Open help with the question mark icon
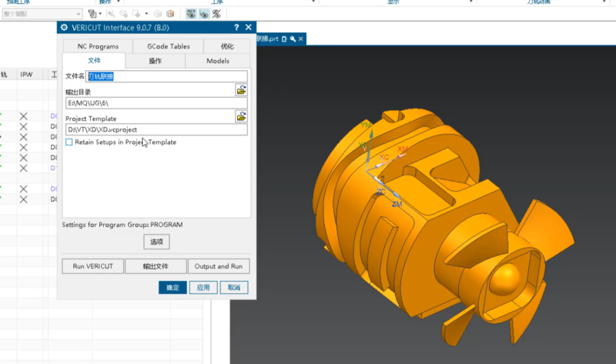The height and width of the screenshot is (364, 616). click(x=236, y=28)
